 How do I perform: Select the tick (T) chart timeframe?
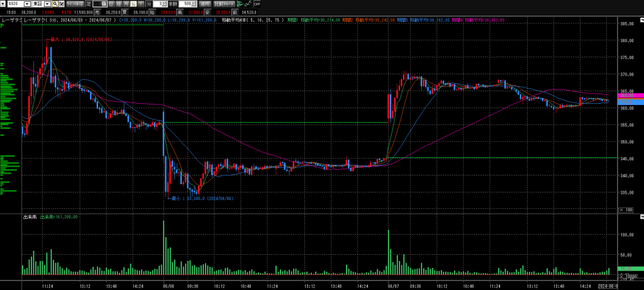tap(140, 4)
